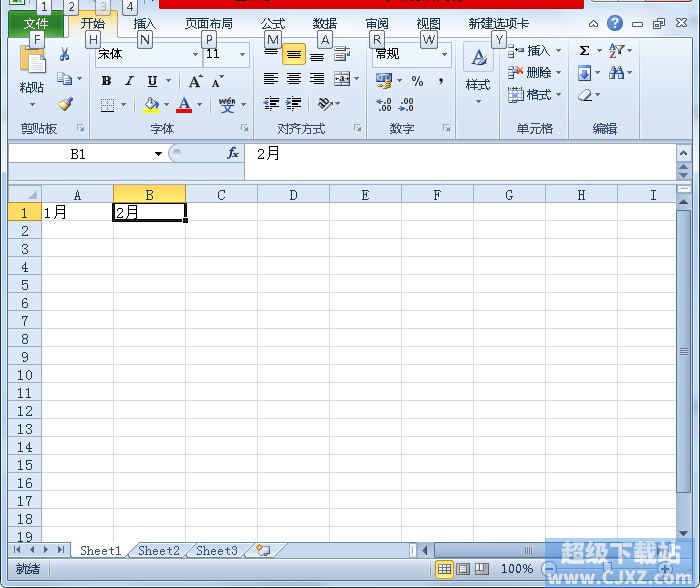Toggle wrap text in cell
Image resolution: width=700 pixels, height=588 pixels.
click(342, 54)
